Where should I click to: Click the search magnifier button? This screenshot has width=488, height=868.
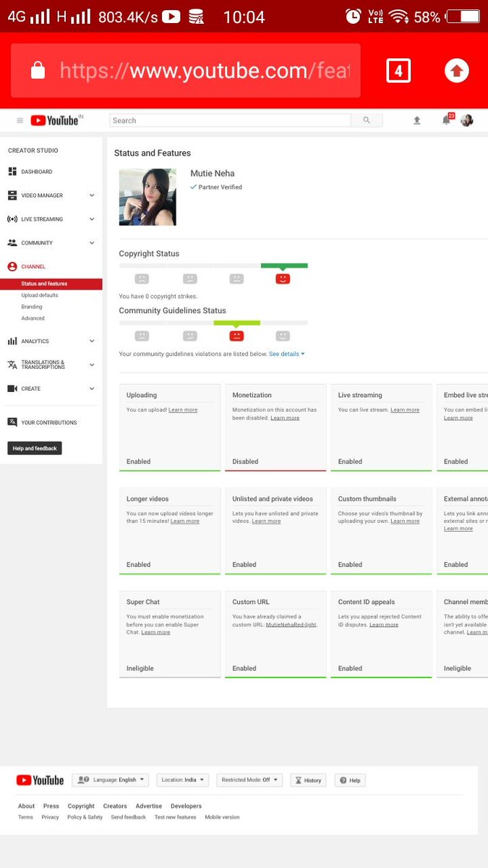pyautogui.click(x=367, y=121)
